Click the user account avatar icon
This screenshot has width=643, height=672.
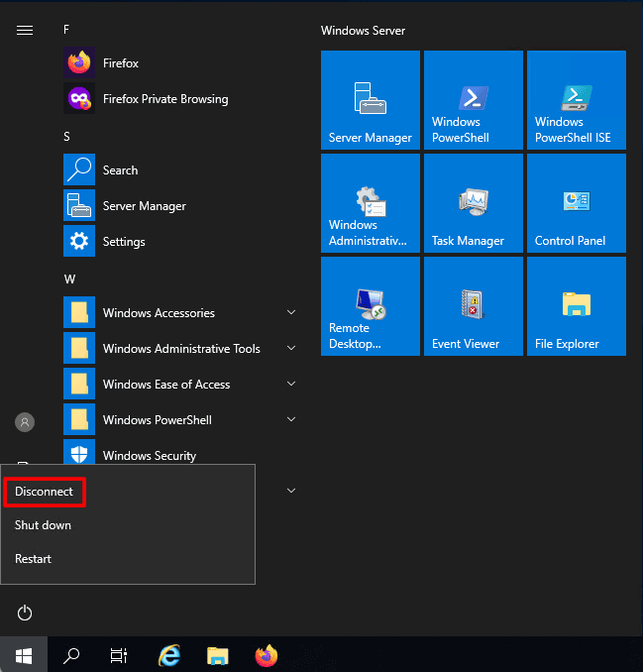pyautogui.click(x=25, y=422)
